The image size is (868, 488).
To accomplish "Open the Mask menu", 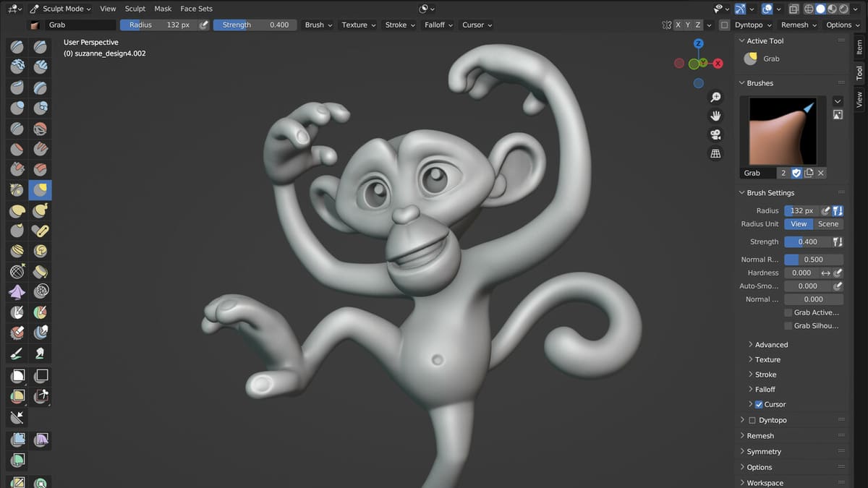I will pyautogui.click(x=163, y=9).
